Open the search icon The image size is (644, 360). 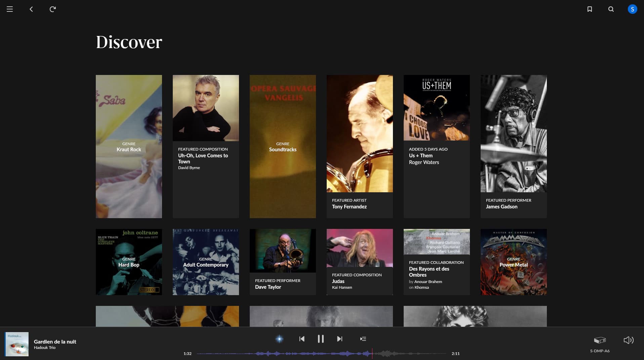(x=611, y=9)
